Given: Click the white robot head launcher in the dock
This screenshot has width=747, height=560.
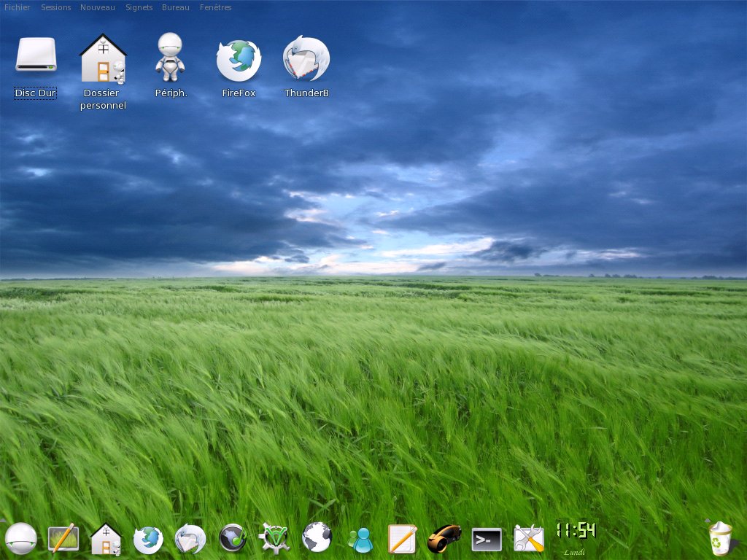Looking at the screenshot, I should [x=21, y=539].
